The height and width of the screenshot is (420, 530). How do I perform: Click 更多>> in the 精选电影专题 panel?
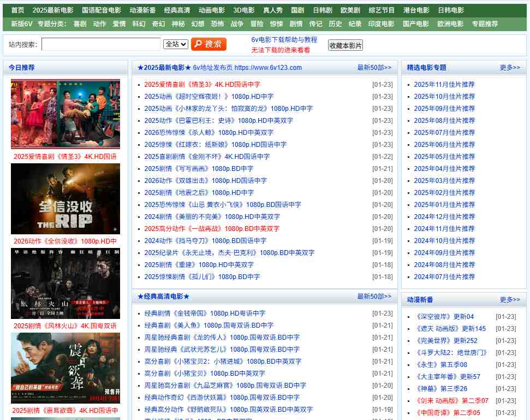510,67
